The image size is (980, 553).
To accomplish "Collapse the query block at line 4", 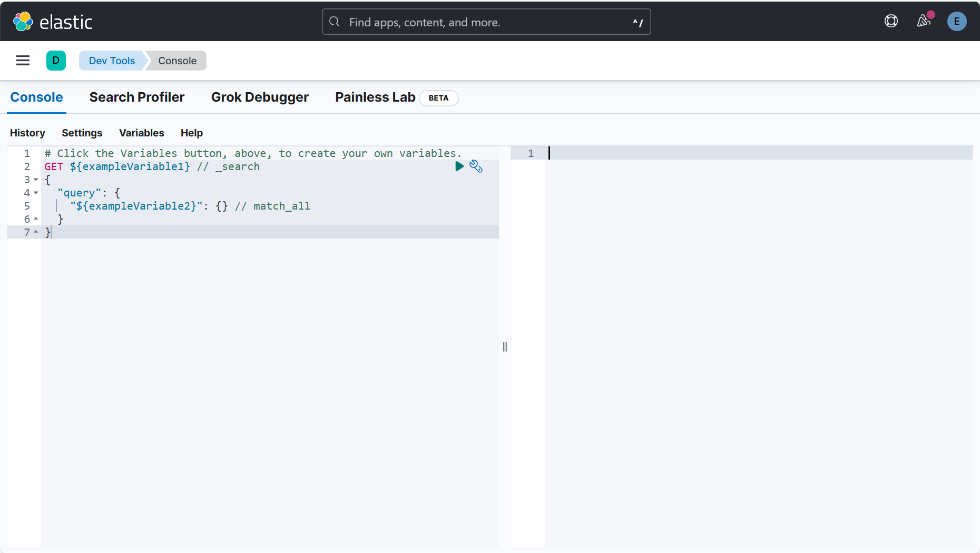I will pos(36,193).
